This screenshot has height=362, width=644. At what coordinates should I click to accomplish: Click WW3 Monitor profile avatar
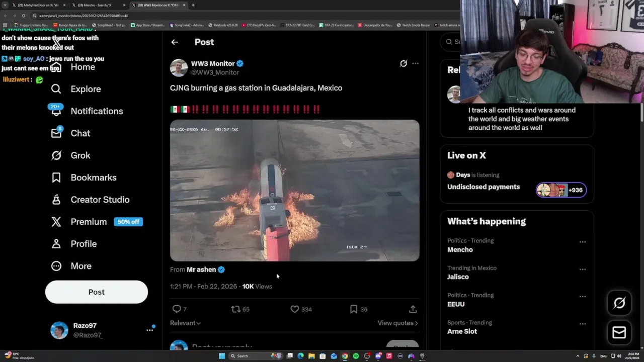click(x=179, y=68)
